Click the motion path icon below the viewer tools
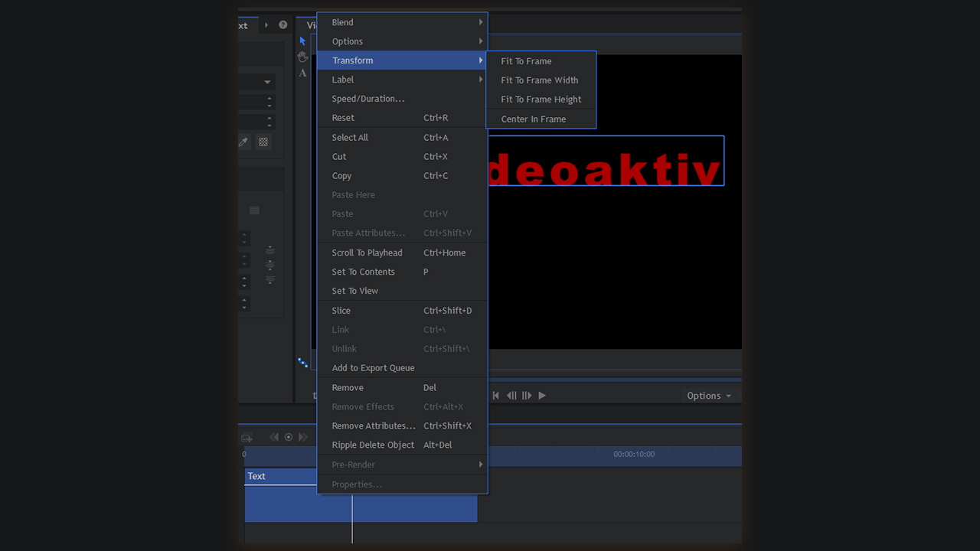Image resolution: width=980 pixels, height=551 pixels. pos(303,362)
